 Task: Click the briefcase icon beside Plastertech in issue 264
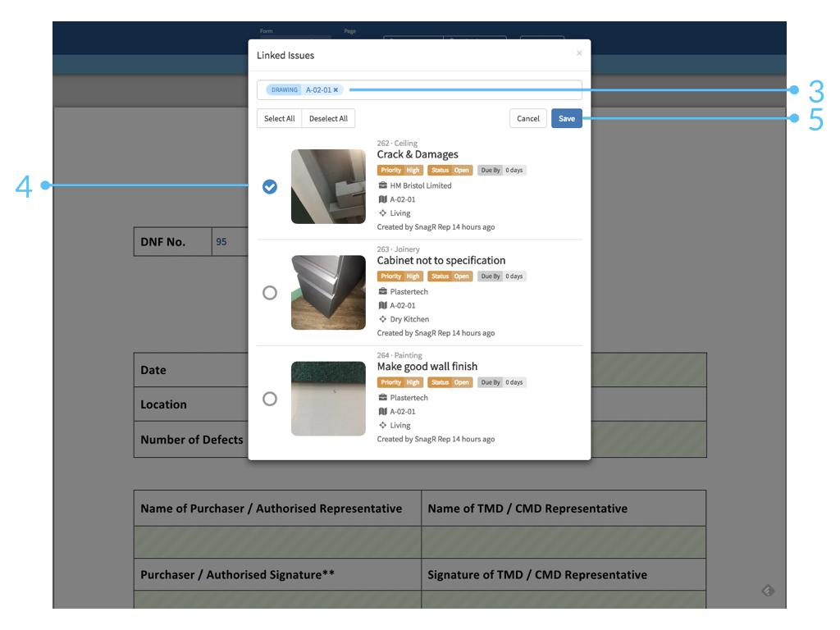tap(382, 398)
